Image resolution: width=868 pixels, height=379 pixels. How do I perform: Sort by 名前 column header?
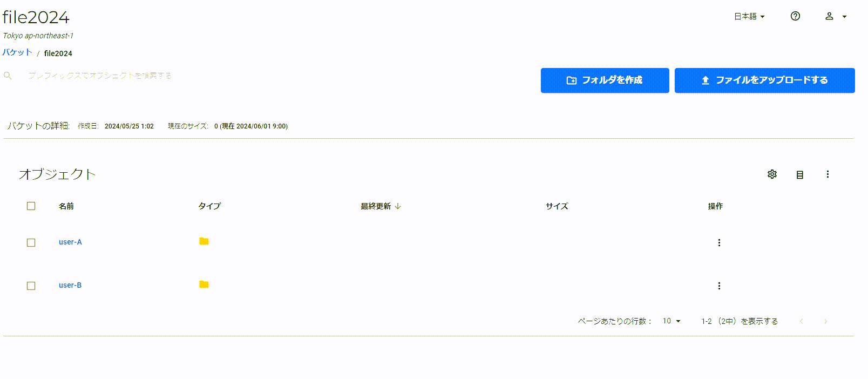66,206
